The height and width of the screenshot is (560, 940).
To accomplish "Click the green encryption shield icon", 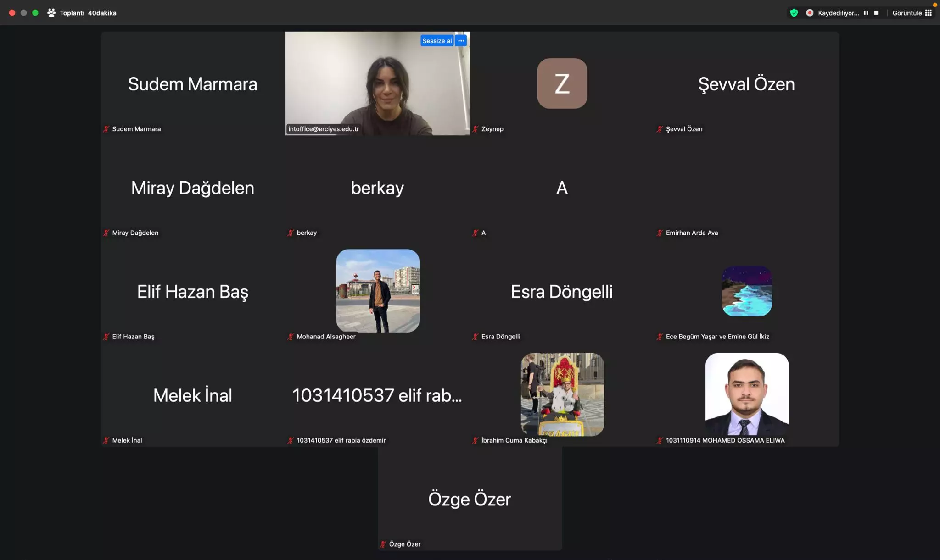I will [794, 13].
